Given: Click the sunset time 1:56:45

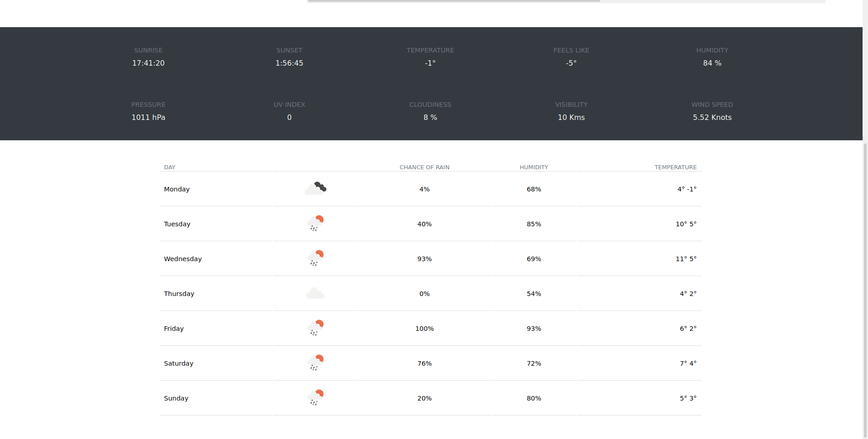Looking at the screenshot, I should click(289, 63).
